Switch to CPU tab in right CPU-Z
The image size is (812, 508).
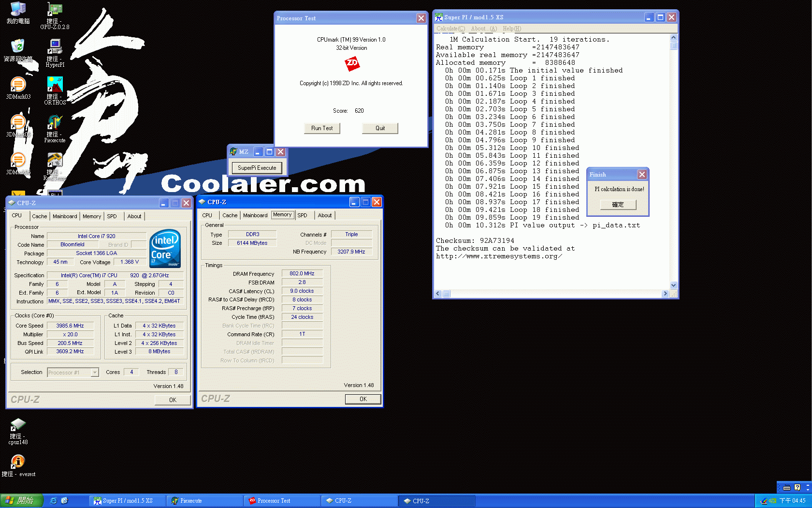207,215
